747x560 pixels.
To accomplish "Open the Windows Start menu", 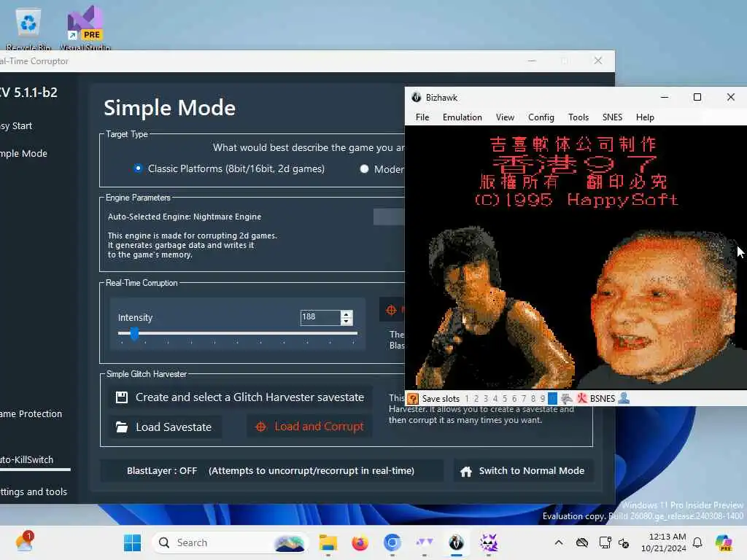I will (132, 542).
